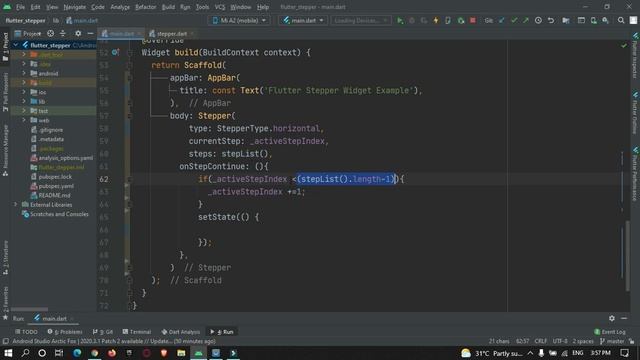Rollback changes with undo arrow icon

click(x=551, y=20)
